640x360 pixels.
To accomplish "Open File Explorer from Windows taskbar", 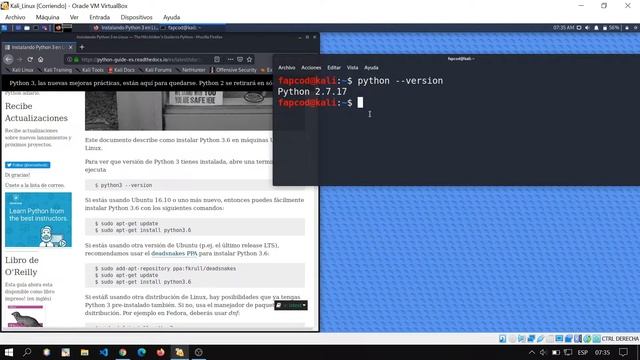I will (x=84, y=352).
